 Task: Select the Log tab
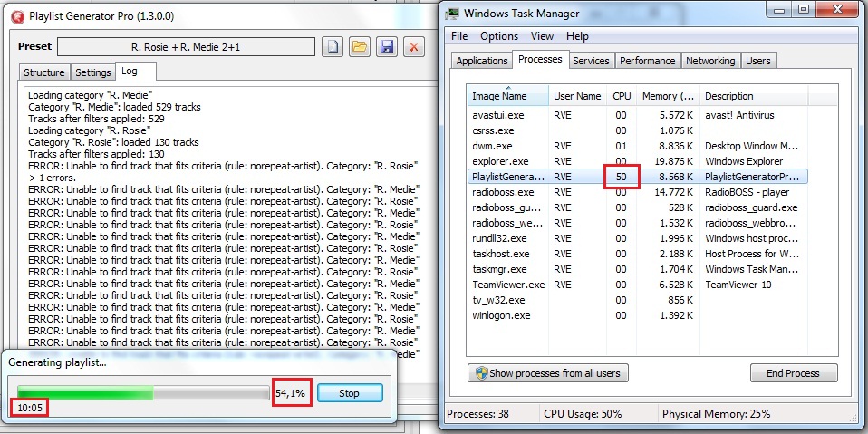point(136,72)
